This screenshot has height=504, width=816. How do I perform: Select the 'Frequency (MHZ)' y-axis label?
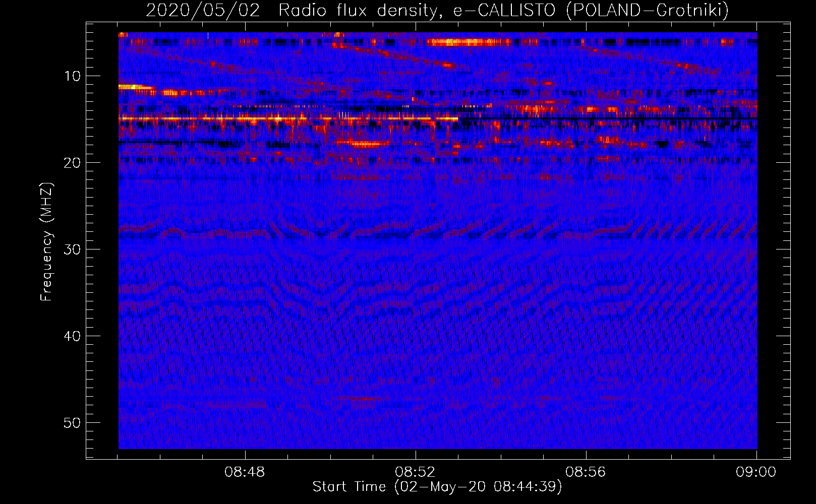pyautogui.click(x=46, y=242)
